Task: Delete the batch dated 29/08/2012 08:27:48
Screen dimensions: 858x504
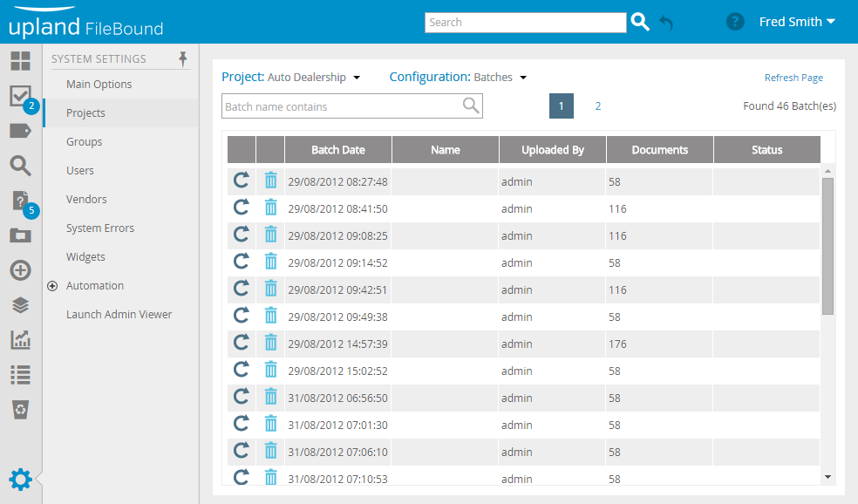Action: [x=271, y=181]
